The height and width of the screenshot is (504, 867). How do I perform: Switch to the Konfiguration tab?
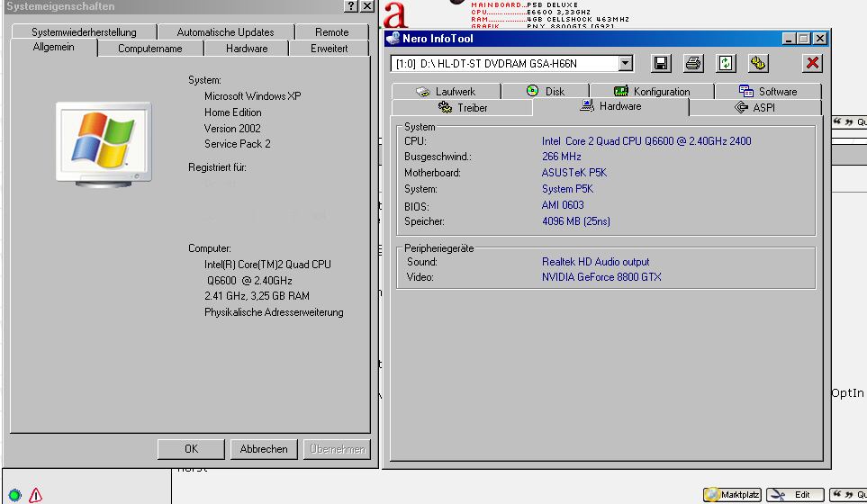click(x=651, y=91)
